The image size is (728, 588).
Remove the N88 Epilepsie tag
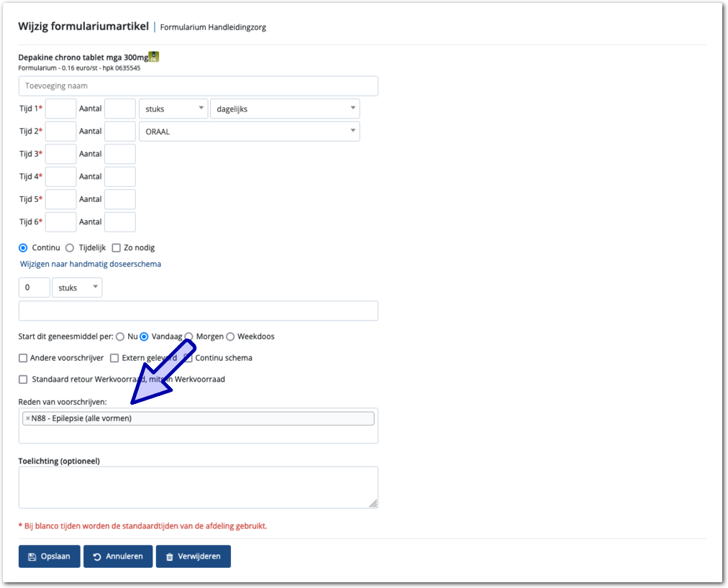(28, 418)
